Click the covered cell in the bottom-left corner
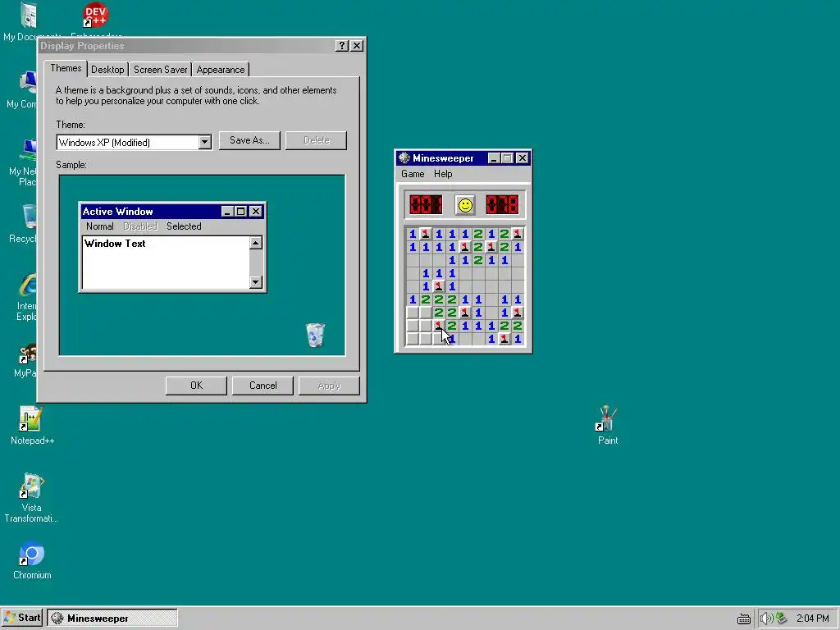Image resolution: width=840 pixels, height=630 pixels. coord(413,339)
